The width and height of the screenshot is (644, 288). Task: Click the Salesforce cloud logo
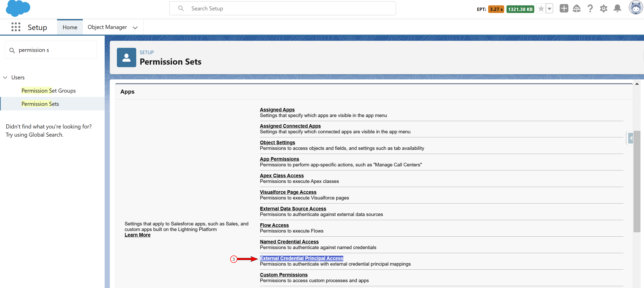click(x=18, y=8)
